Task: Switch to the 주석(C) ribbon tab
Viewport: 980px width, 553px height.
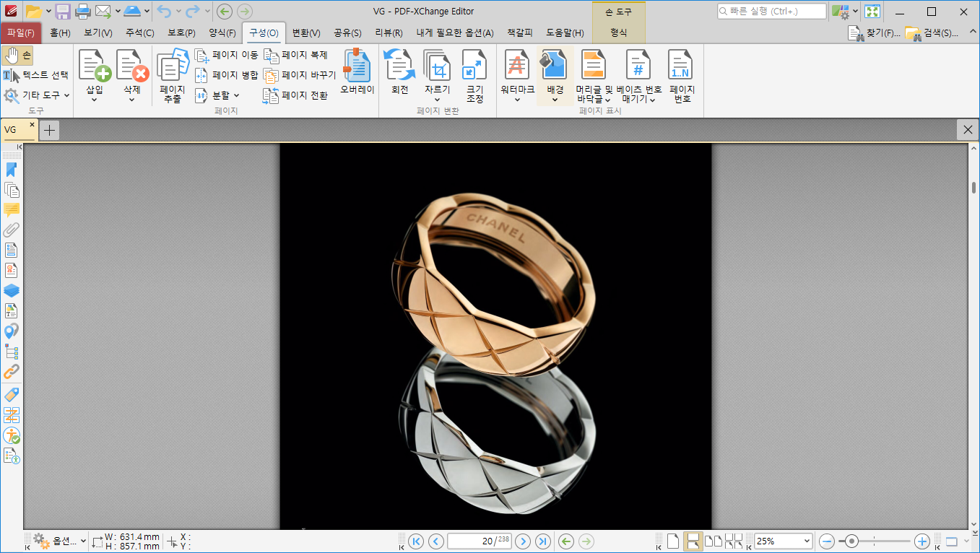Action: (139, 32)
